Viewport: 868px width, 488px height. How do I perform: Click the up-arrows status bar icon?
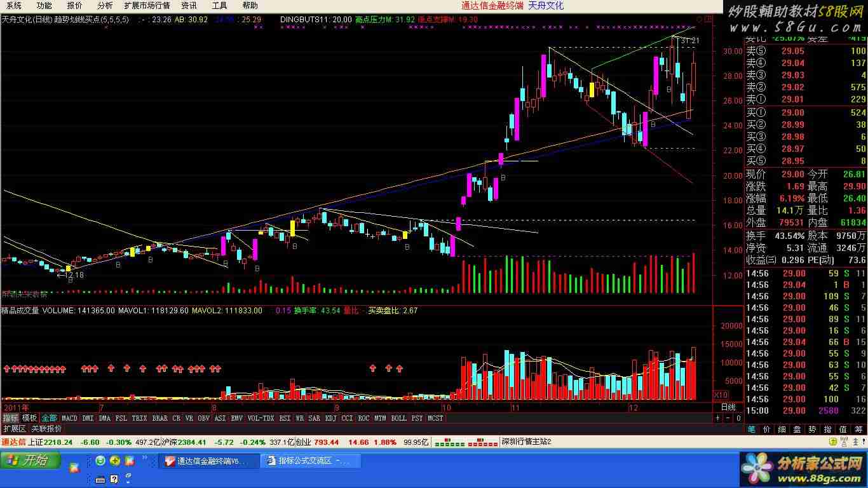coord(855,442)
